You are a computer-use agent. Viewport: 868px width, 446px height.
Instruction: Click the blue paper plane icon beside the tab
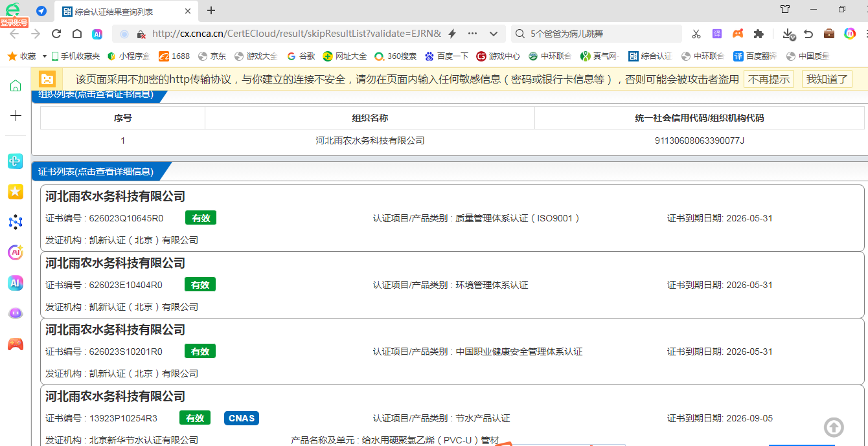[41, 11]
